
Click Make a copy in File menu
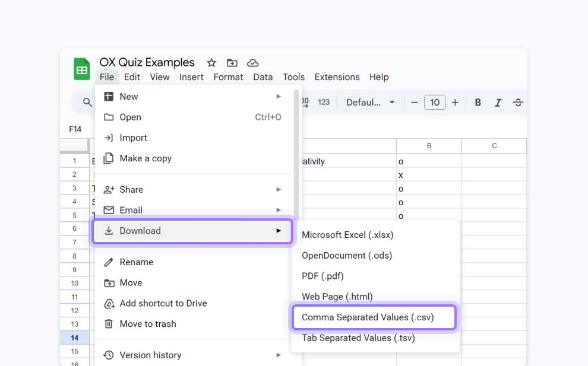tap(146, 158)
